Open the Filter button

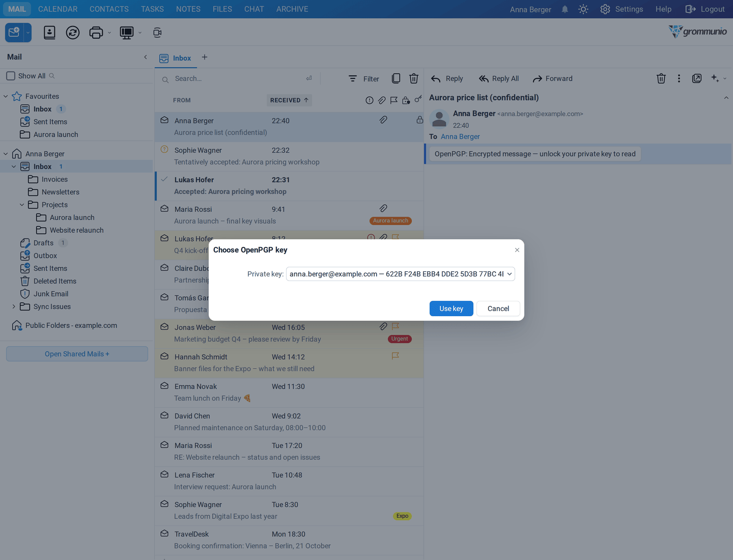click(364, 79)
